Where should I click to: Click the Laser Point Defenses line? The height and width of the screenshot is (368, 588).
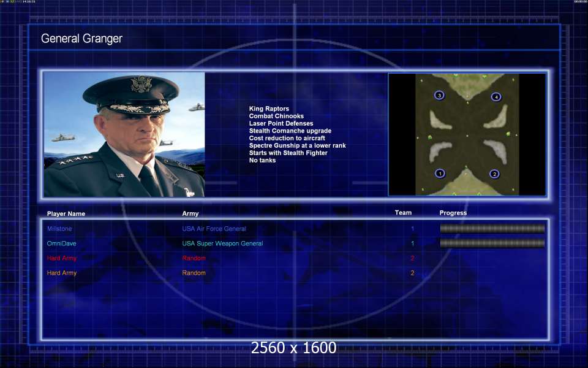click(281, 123)
